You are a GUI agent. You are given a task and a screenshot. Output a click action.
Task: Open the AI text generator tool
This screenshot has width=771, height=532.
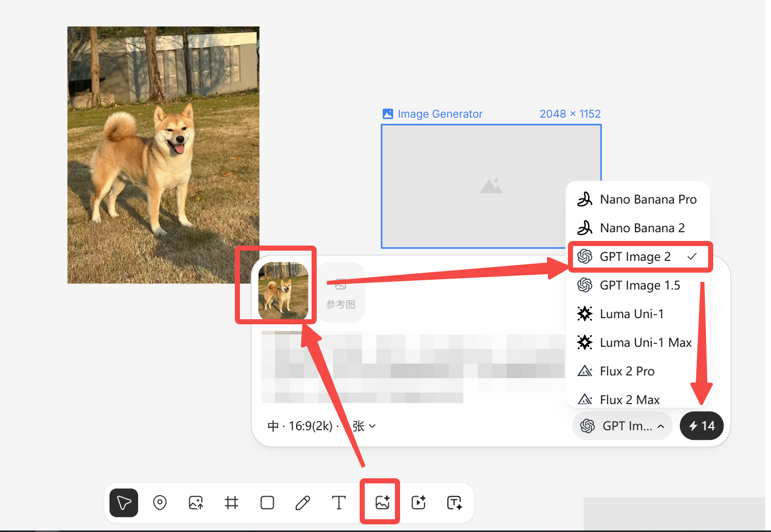click(x=454, y=503)
